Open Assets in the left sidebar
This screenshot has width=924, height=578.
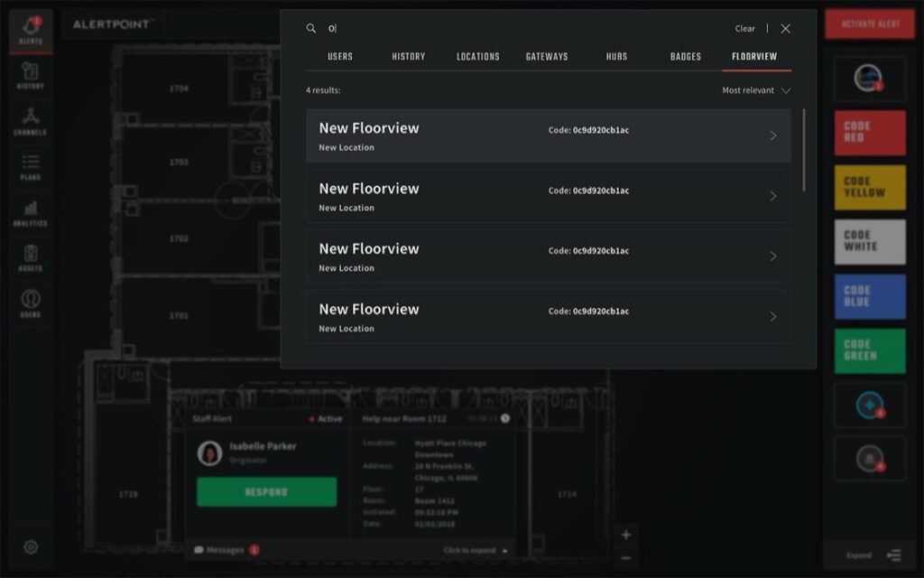click(31, 258)
